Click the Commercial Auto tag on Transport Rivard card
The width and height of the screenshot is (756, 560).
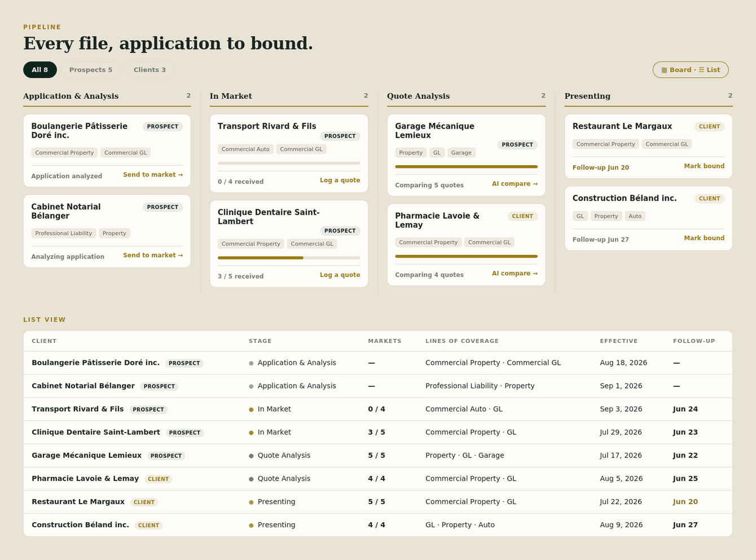[x=245, y=149]
